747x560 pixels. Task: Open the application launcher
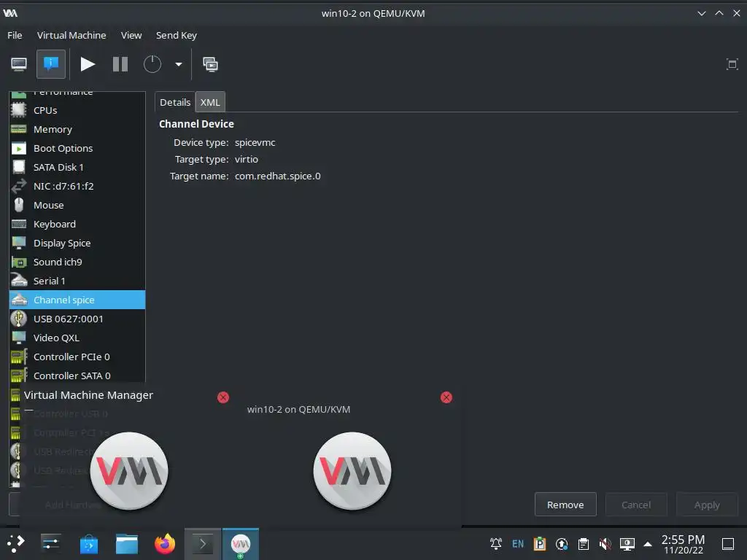[x=15, y=543]
